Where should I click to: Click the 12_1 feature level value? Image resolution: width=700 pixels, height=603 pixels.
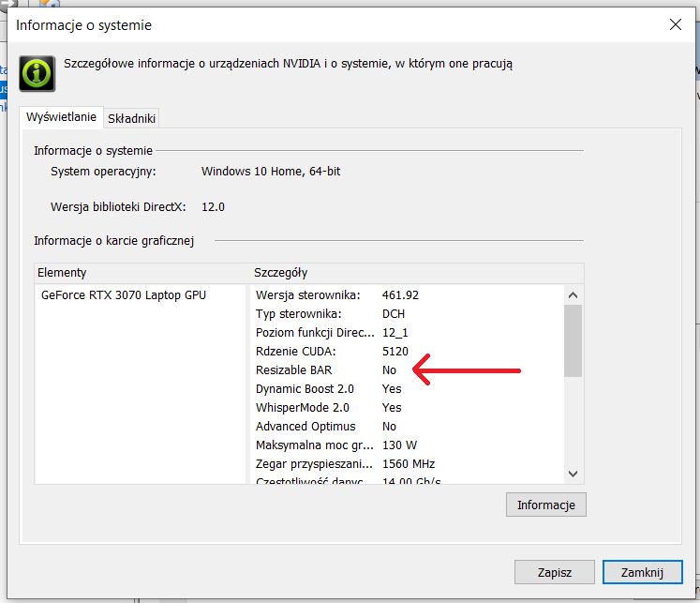[x=395, y=333]
